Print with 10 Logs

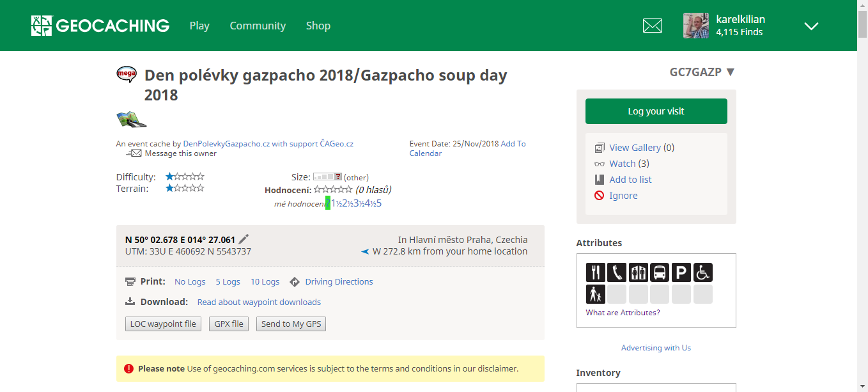265,282
